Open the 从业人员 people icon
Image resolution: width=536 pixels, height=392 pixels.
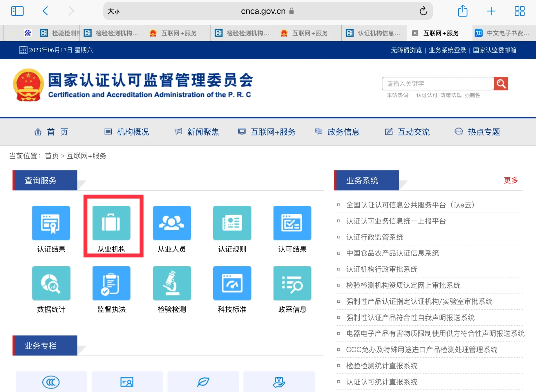[172, 223]
